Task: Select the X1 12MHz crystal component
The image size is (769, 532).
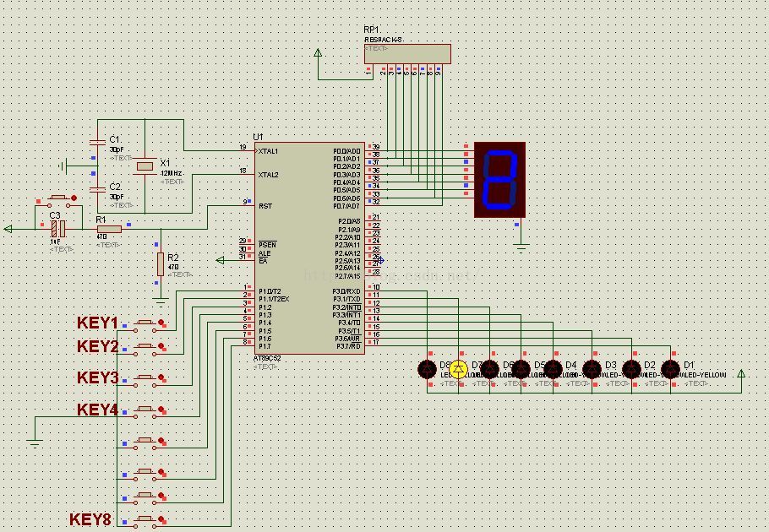Action: (x=145, y=166)
